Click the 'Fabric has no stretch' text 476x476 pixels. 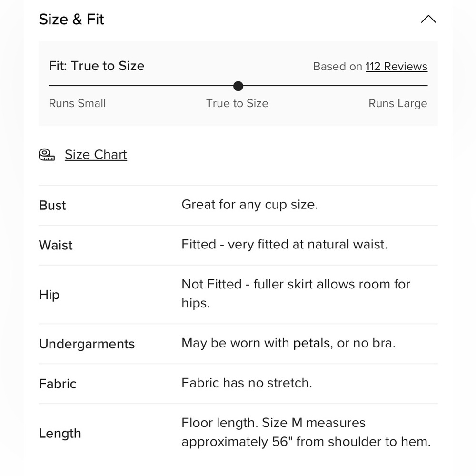click(x=247, y=383)
